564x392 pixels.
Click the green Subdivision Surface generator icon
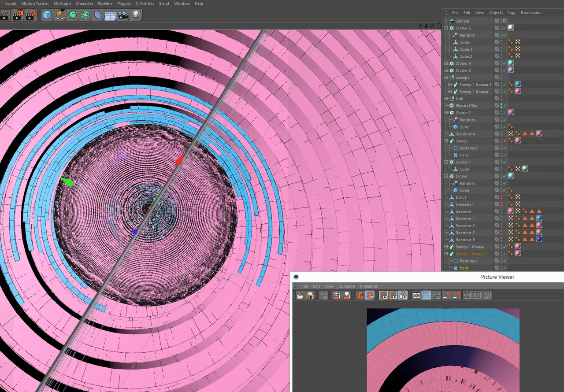73,15
